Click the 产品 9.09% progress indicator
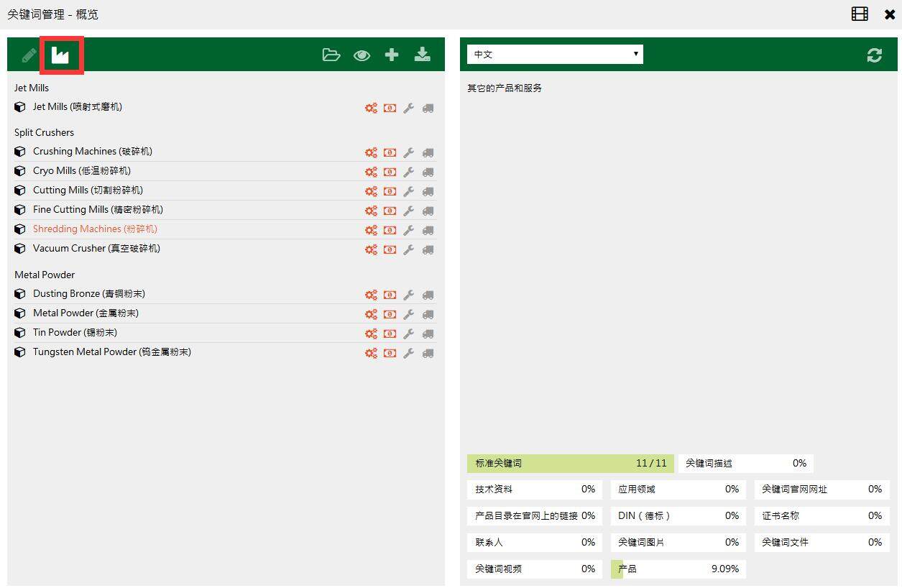 pyautogui.click(x=678, y=569)
